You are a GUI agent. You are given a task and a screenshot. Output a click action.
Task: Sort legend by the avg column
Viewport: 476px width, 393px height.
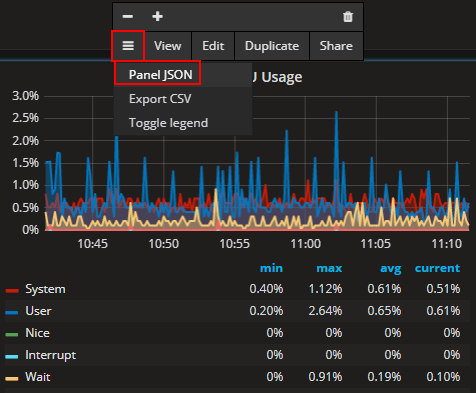click(x=391, y=269)
